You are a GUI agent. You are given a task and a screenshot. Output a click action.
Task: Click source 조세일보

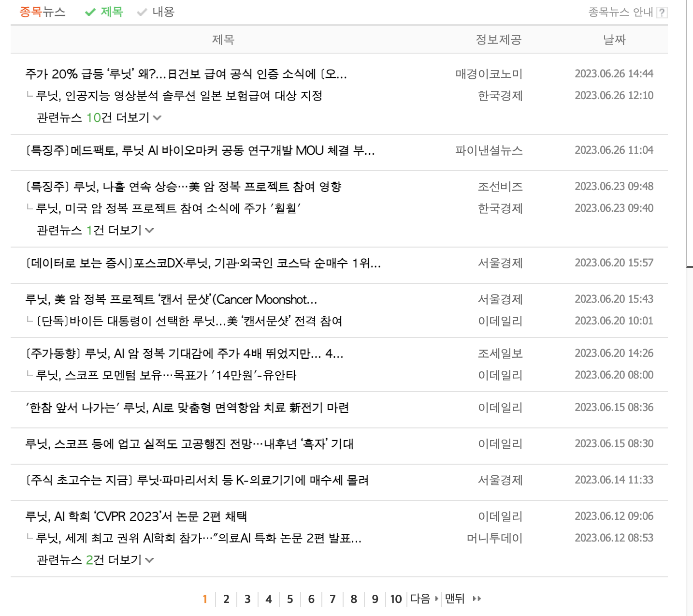point(500,353)
